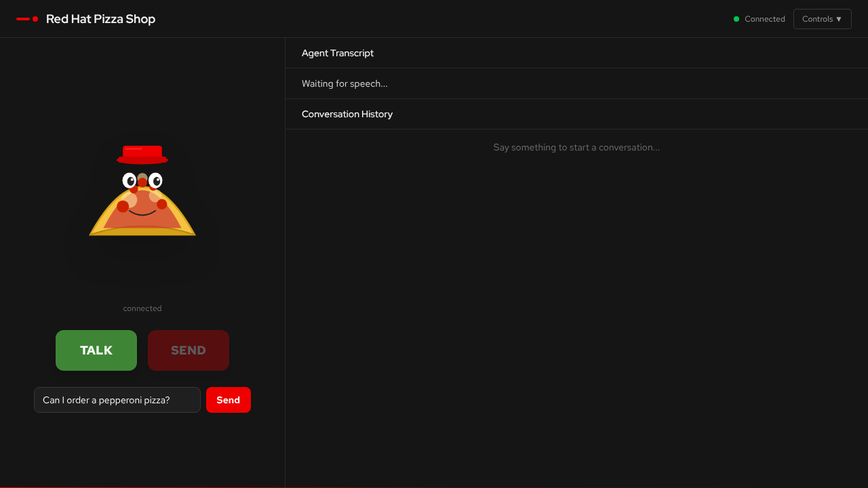Click the green Connected status dot
The image size is (868, 488).
pos(736,19)
